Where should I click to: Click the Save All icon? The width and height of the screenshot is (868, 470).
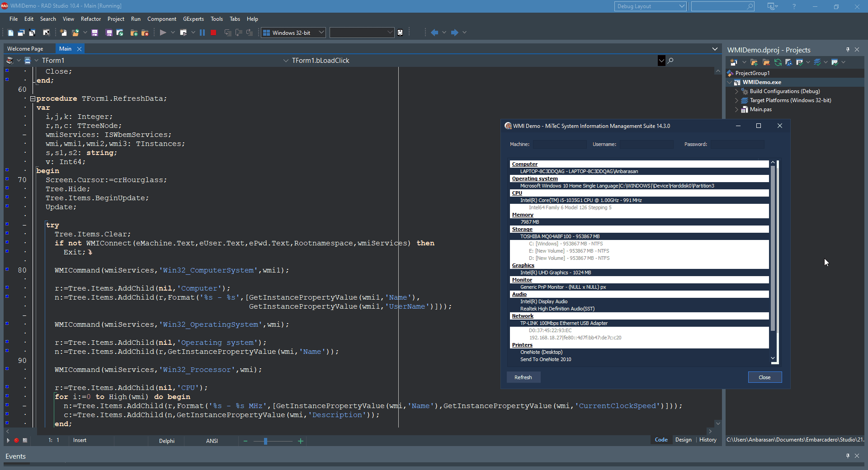[x=109, y=33]
